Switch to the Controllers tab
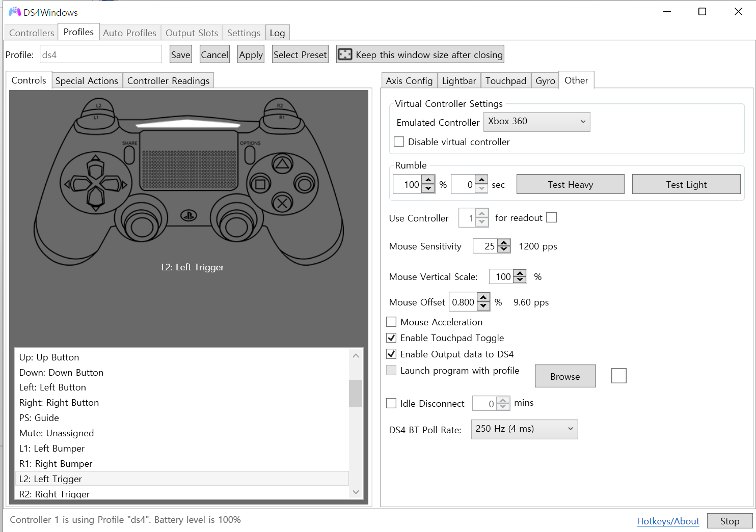Image resolution: width=756 pixels, height=532 pixels. coord(32,33)
